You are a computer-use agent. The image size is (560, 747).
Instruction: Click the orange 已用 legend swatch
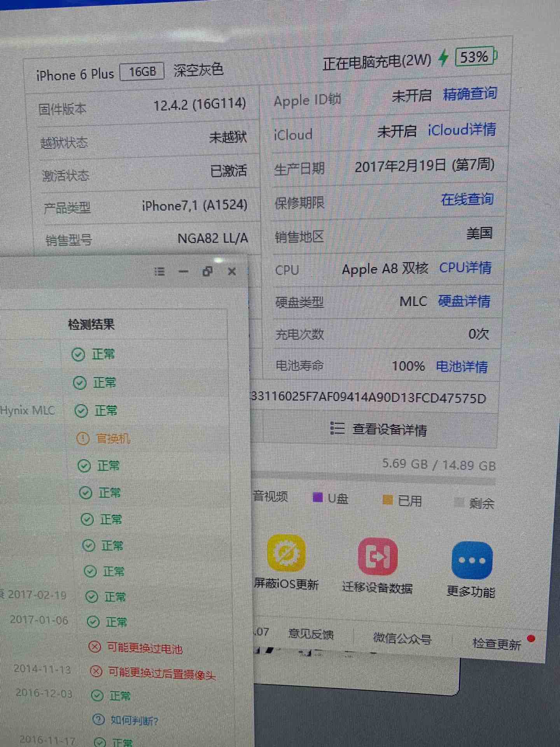(x=388, y=500)
